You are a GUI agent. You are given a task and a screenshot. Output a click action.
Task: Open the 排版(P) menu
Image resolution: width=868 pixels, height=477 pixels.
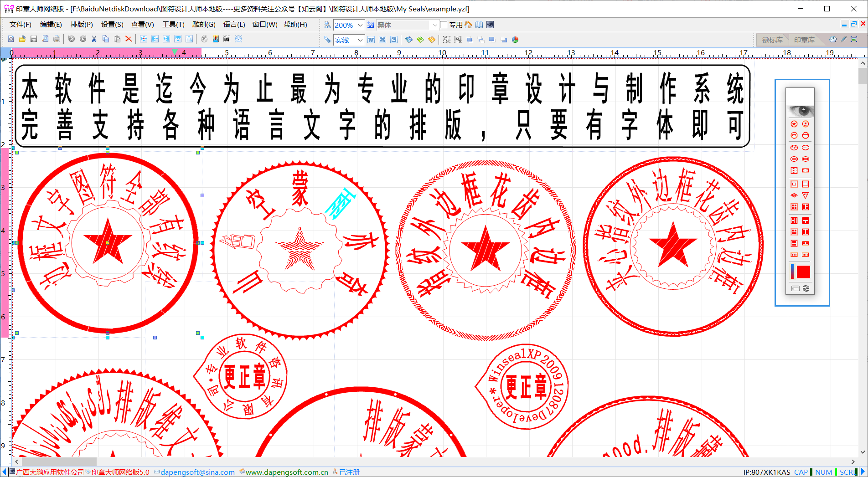[x=82, y=25]
